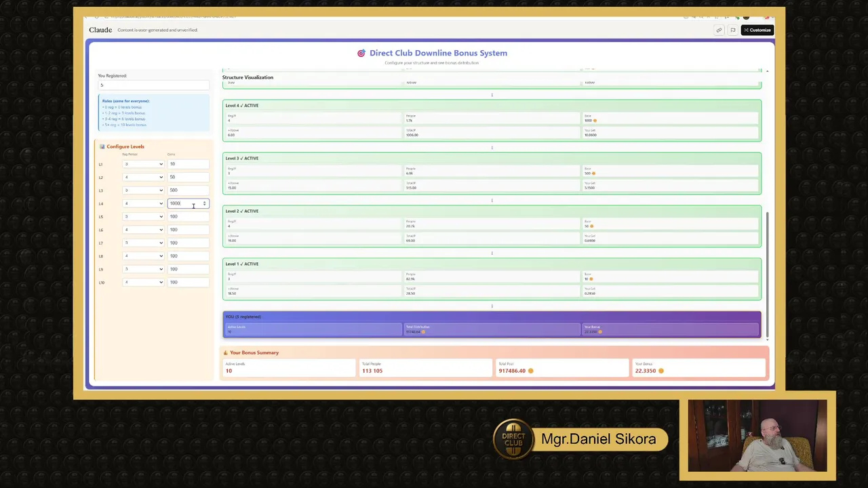
Task: Click the Direct Club logo badge overlay
Action: pos(513,439)
